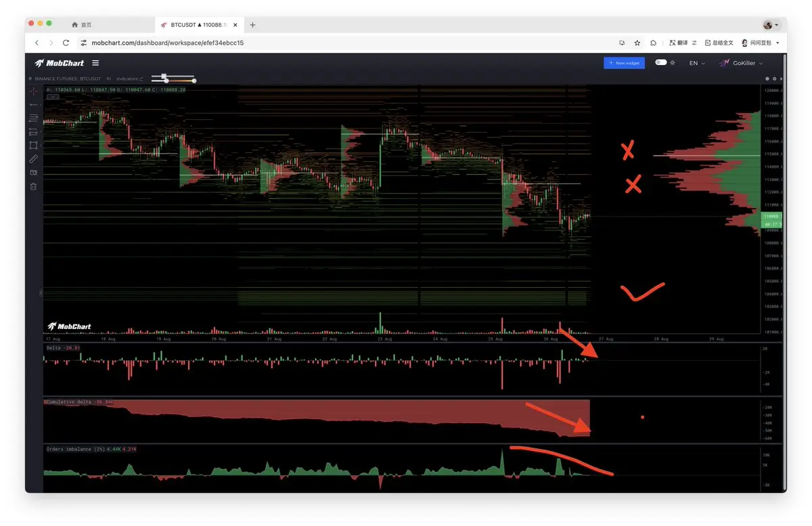Expand the left side panel handle
Screen dimensions: 812x526
(x=41, y=293)
